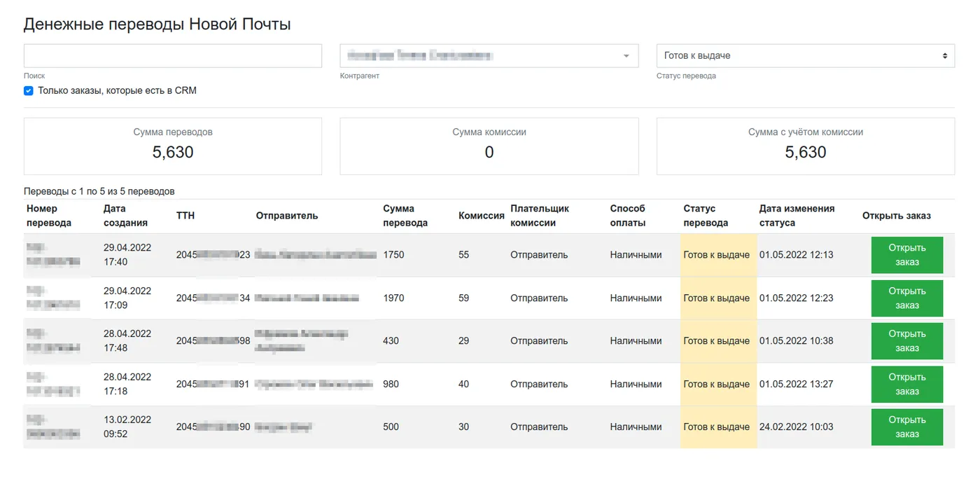Click the creation date 28.04.2022 17:18
980x477 pixels.
pos(127,385)
